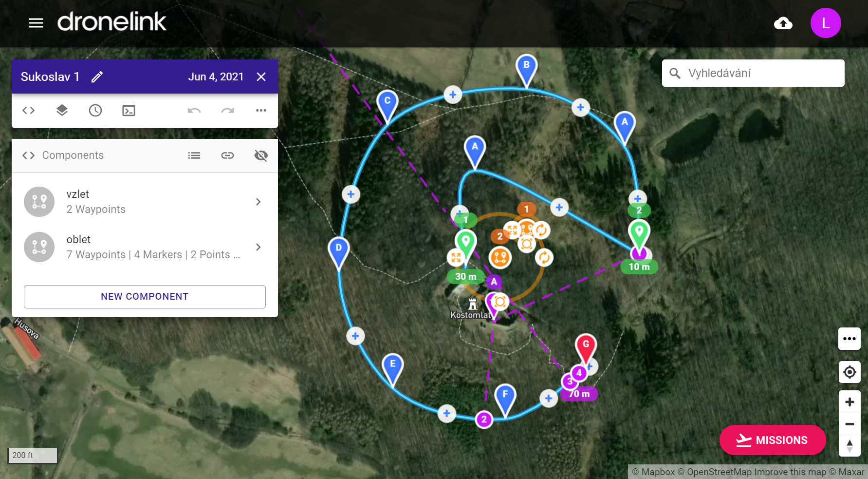
Task: Click the undo arrow
Action: click(194, 111)
